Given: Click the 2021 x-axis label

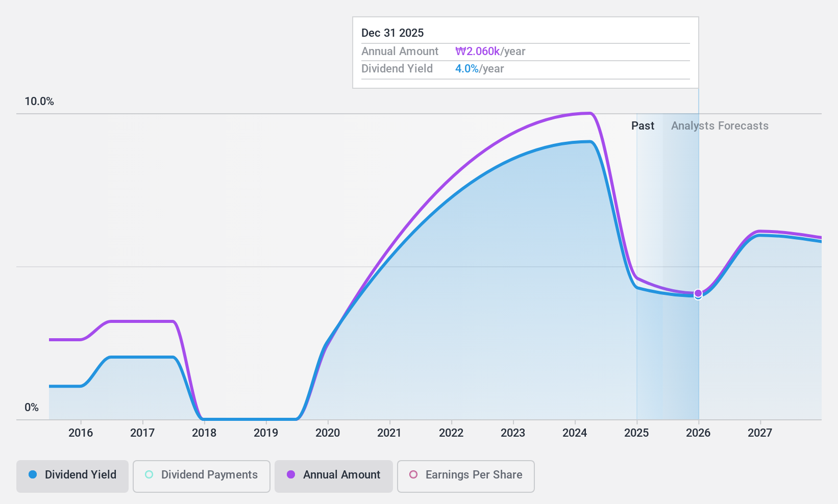Looking at the screenshot, I should click(x=389, y=433).
